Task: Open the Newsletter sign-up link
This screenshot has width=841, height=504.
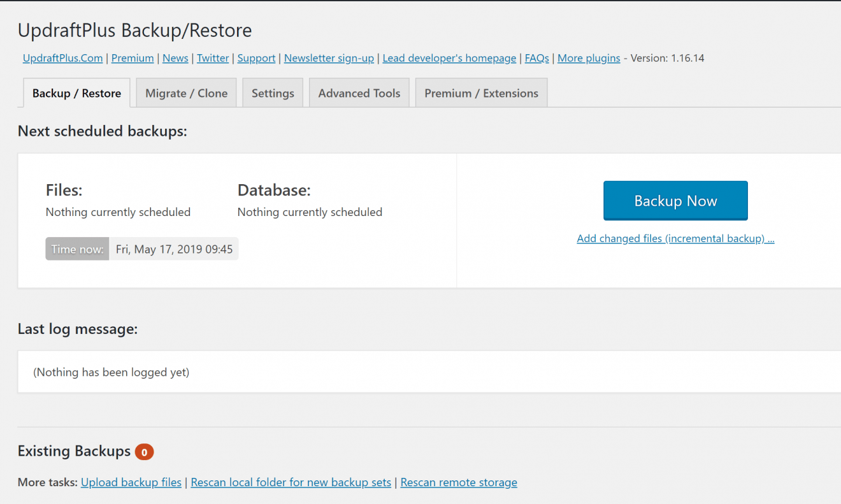Action: click(329, 58)
